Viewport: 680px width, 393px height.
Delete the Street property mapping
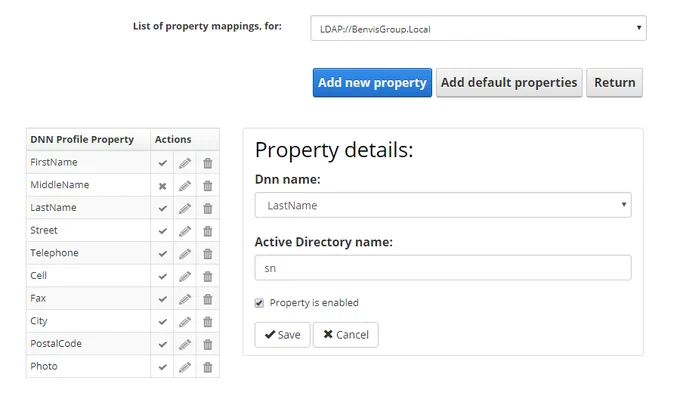[208, 231]
